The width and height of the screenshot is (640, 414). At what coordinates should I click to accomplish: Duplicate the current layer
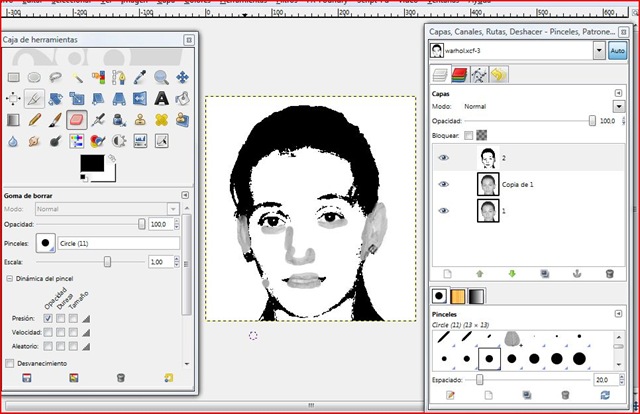click(544, 273)
